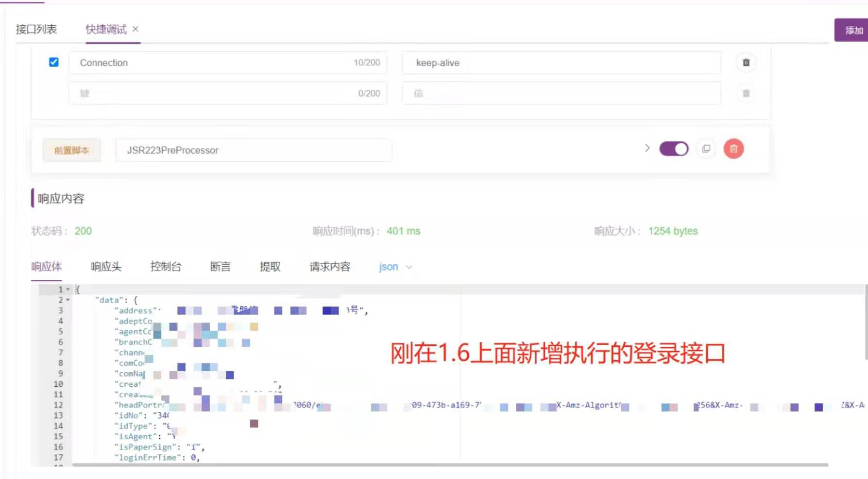Copy the JSR223PreProcessor script

pos(706,149)
